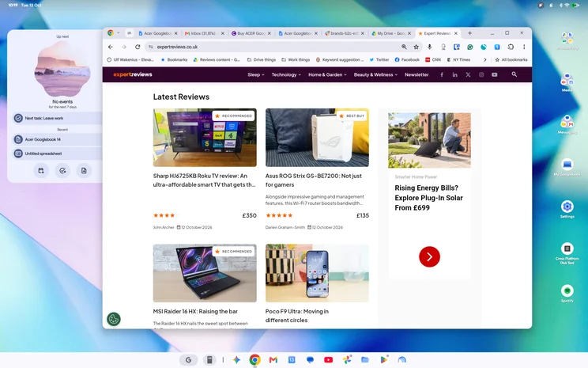The width and height of the screenshot is (588, 368).
Task: Open Expert Reviews' LinkedIn icon
Action: 455,74
